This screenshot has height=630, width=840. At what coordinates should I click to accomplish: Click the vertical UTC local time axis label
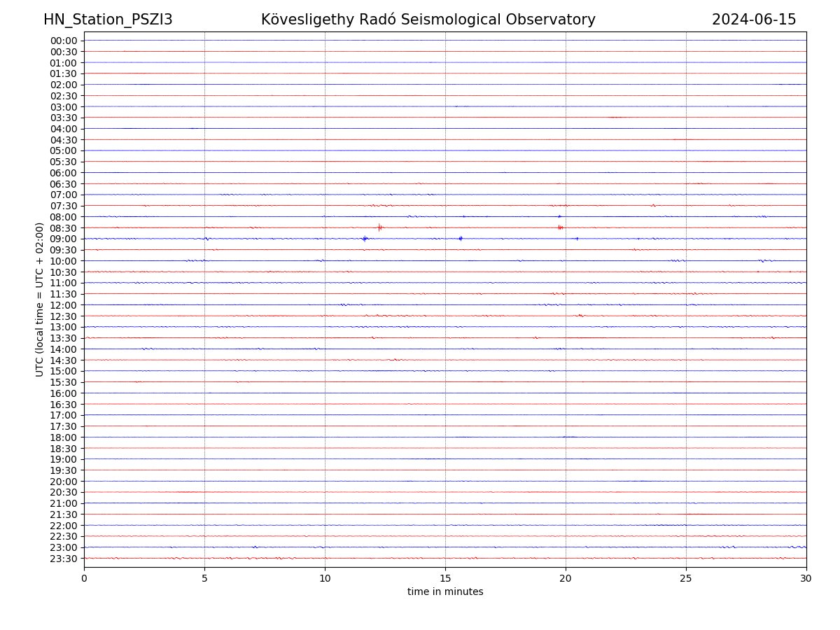(40, 299)
